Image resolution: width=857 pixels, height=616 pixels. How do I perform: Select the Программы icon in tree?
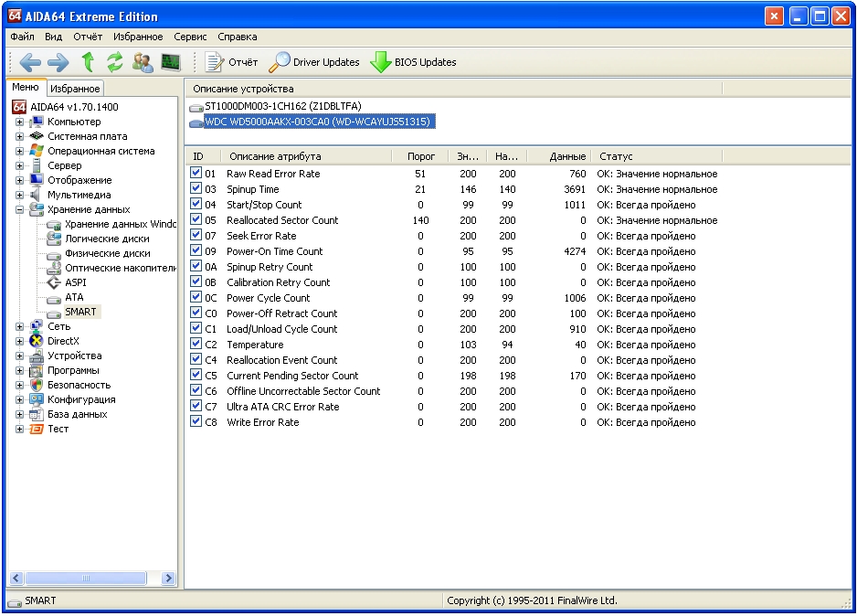click(x=37, y=370)
